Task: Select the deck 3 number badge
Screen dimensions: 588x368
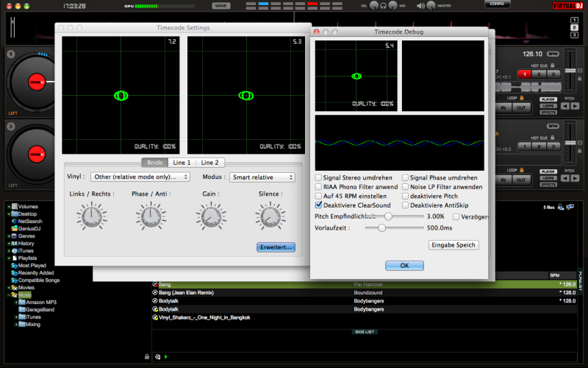Action: (x=11, y=126)
